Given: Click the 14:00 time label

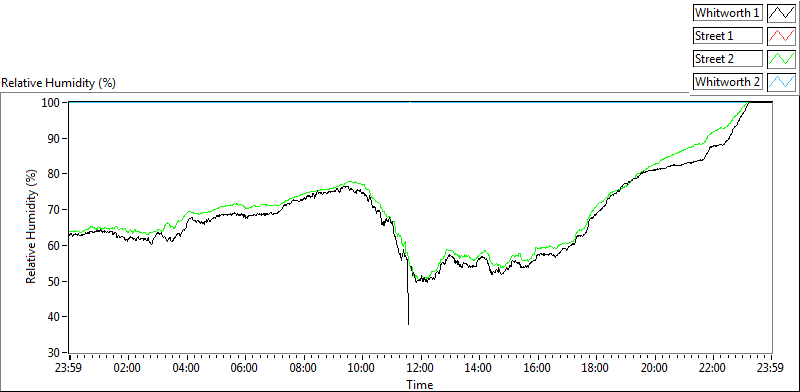Looking at the screenshot, I should coord(480,368).
